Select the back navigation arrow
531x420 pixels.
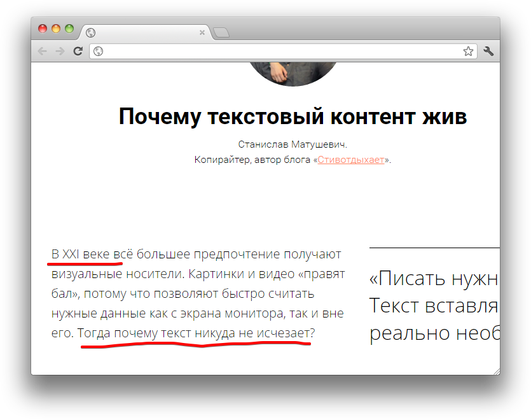click(x=42, y=51)
